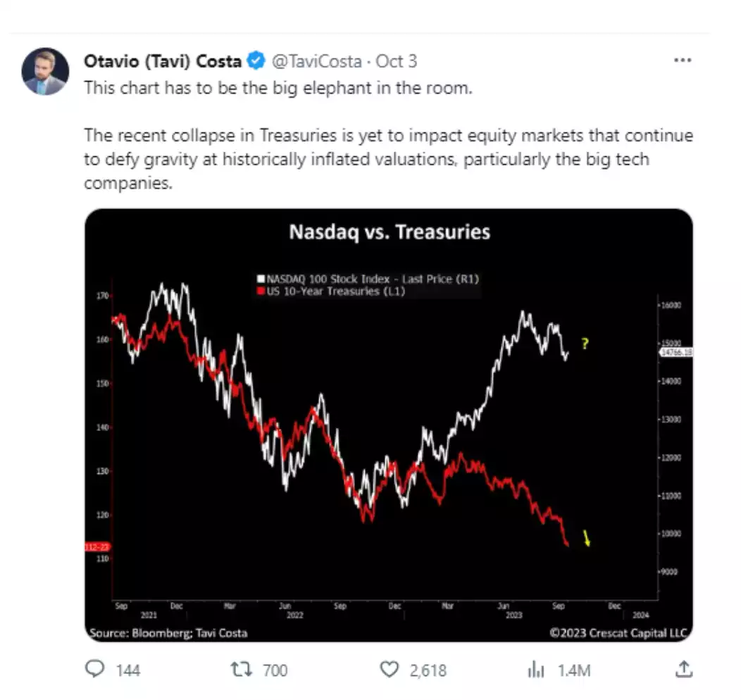Click the ©2023 Crescat Capital LLC text
The image size is (741, 700).
618,632
